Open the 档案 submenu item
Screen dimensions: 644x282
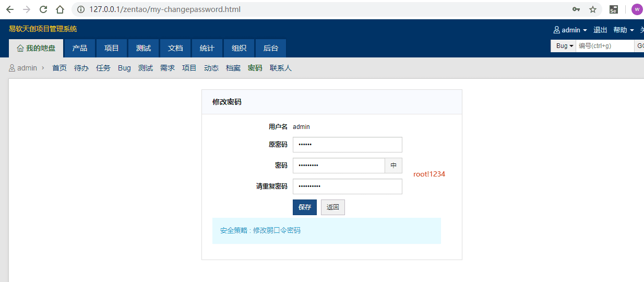pos(233,68)
